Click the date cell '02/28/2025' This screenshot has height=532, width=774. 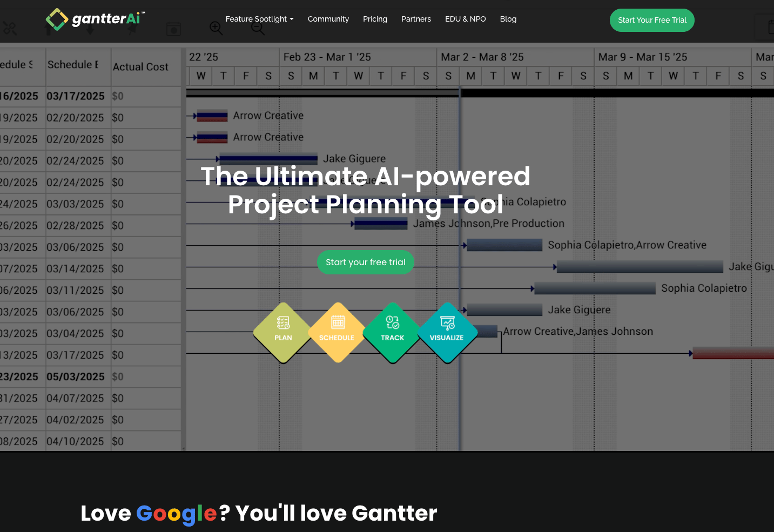(x=75, y=225)
